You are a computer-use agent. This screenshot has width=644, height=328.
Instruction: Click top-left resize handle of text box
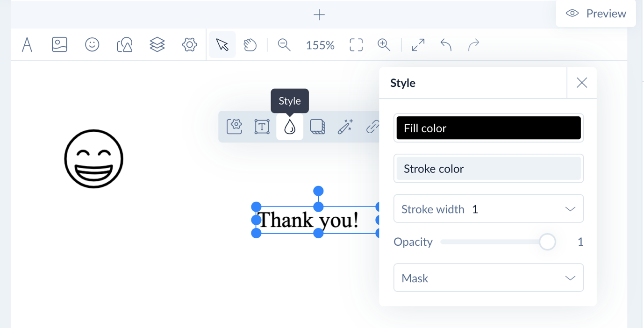click(256, 207)
